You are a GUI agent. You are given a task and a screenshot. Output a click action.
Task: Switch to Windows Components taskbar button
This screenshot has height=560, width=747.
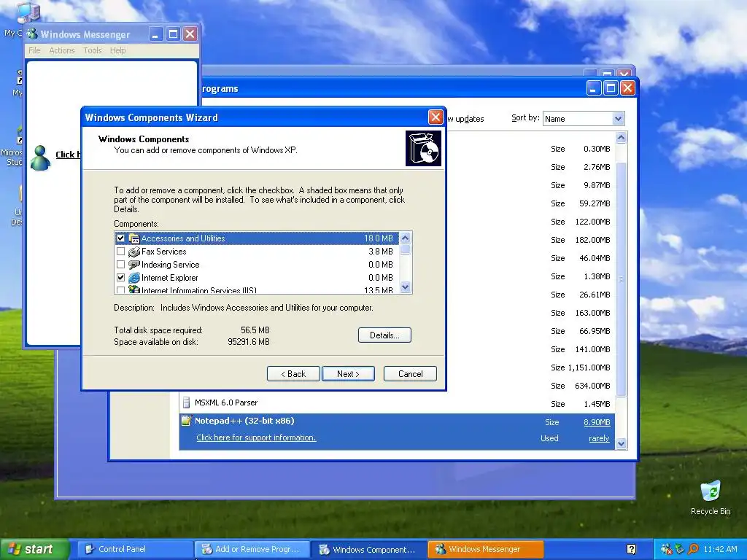(x=369, y=549)
